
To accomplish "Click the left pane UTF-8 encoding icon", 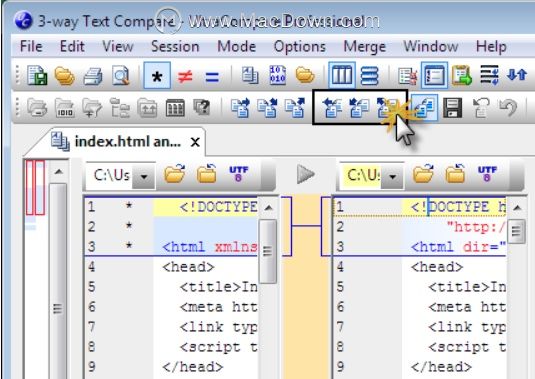I will click(238, 174).
